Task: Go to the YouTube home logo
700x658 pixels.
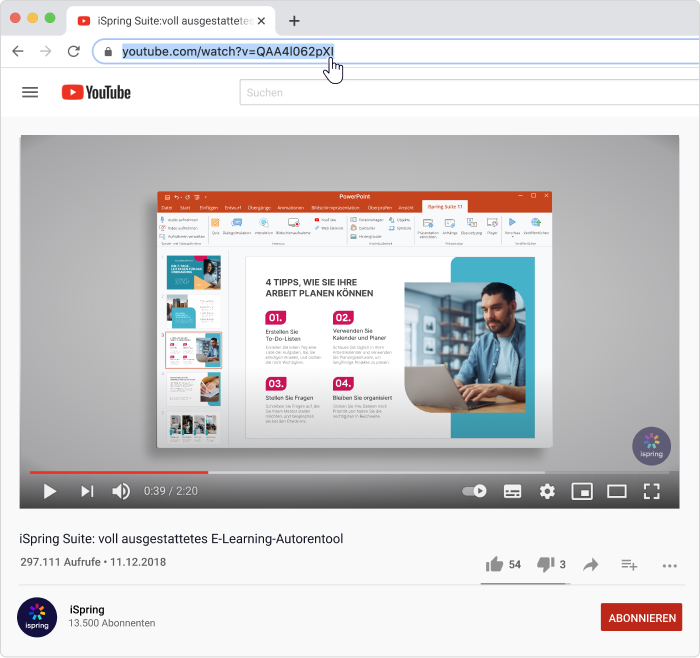Action: [x=96, y=92]
